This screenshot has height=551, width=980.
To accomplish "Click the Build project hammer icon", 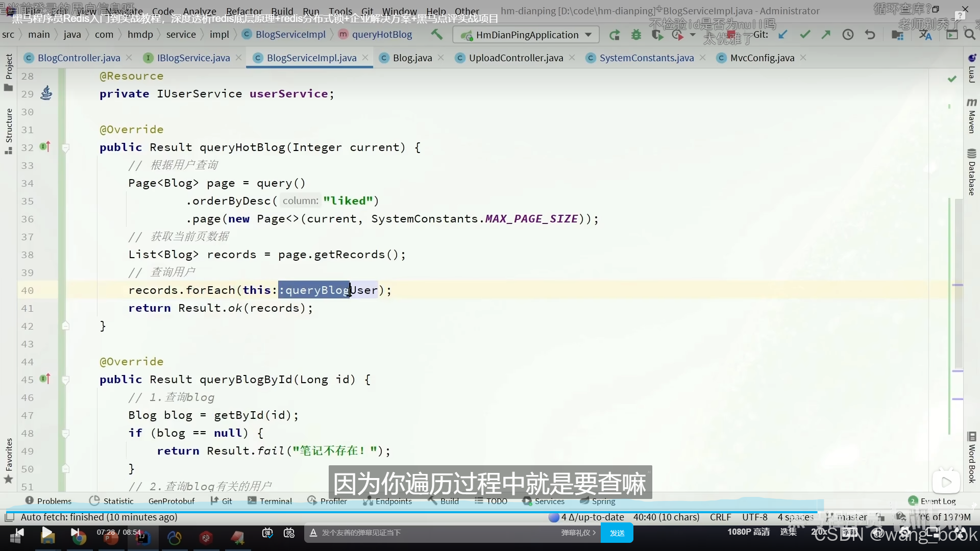I will pos(436,34).
